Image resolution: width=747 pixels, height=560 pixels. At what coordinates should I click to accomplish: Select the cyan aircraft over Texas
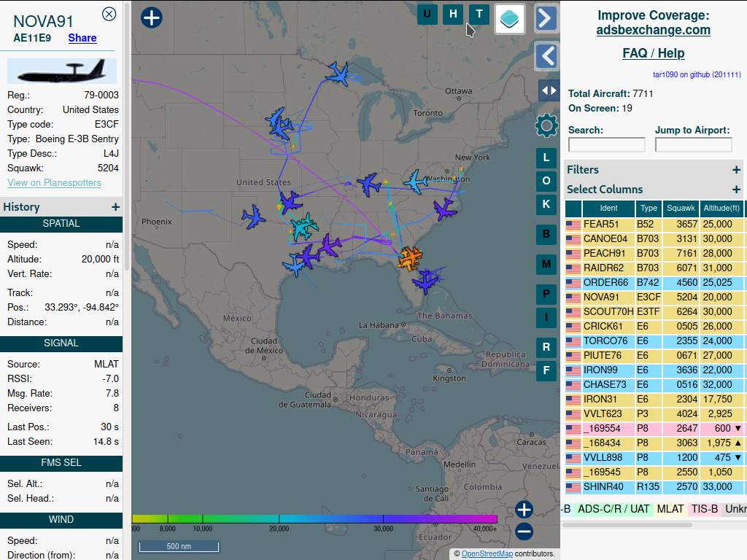[x=303, y=227]
